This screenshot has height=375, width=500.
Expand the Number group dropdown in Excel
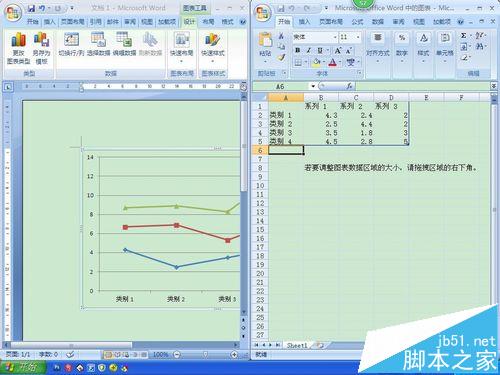pyautogui.click(x=402, y=48)
